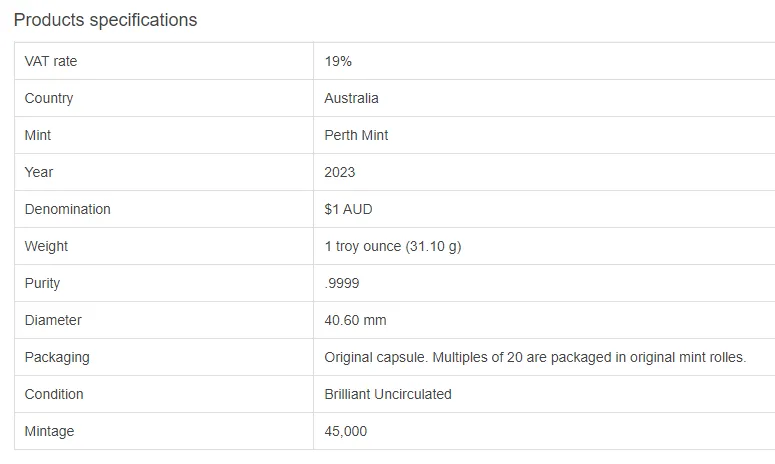Click the 2023 year value
The height and width of the screenshot is (464, 775).
pos(340,172)
